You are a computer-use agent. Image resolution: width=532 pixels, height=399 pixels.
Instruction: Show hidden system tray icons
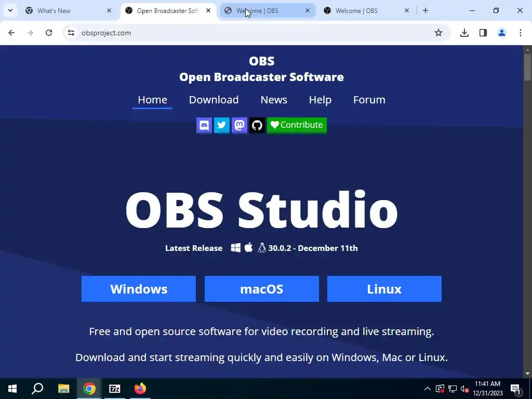click(428, 389)
